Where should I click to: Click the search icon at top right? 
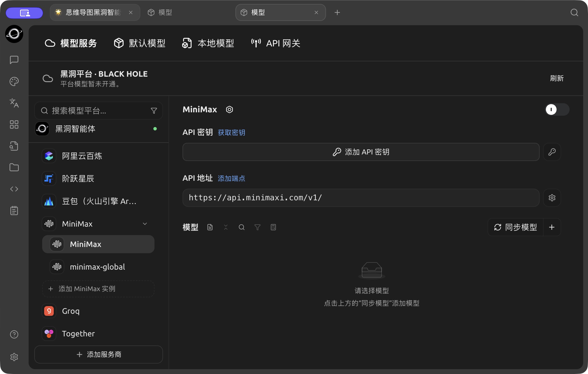pyautogui.click(x=574, y=12)
